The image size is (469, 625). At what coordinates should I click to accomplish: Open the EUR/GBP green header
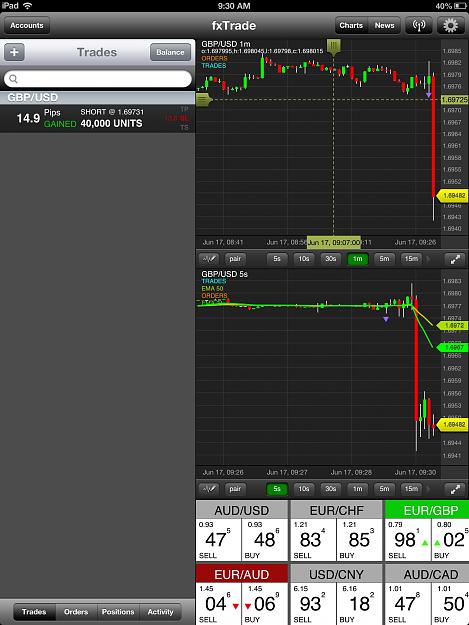pos(427,510)
